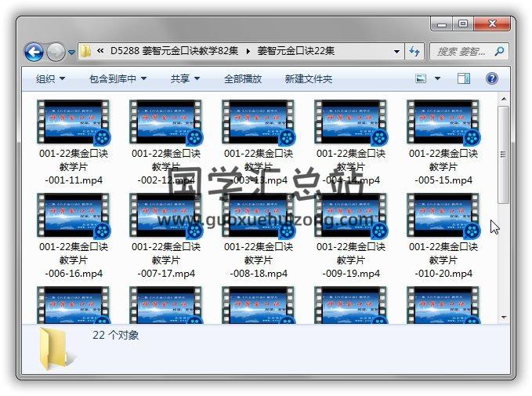Viewport: 532px width, 396px height.
Task: Click the Back navigation arrow button
Action: point(34,52)
